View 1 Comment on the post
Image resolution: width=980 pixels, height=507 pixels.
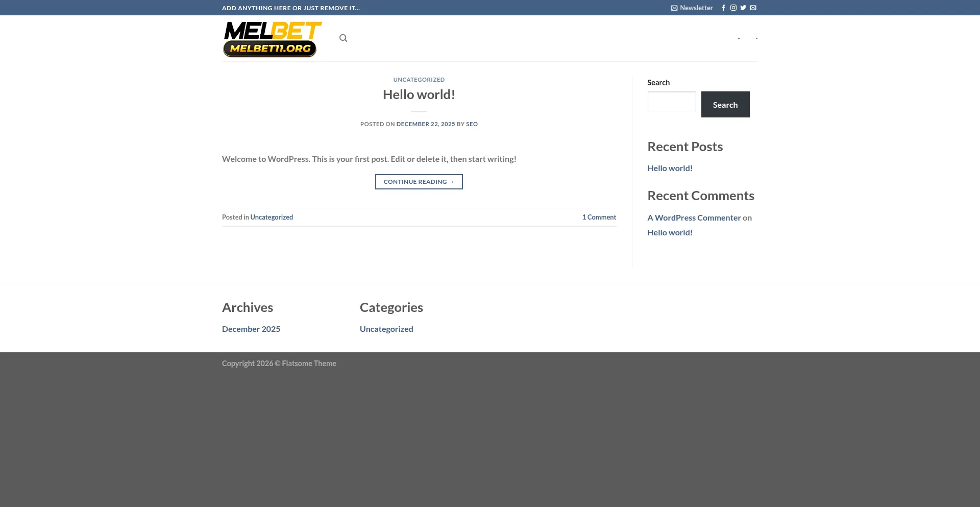click(x=599, y=217)
